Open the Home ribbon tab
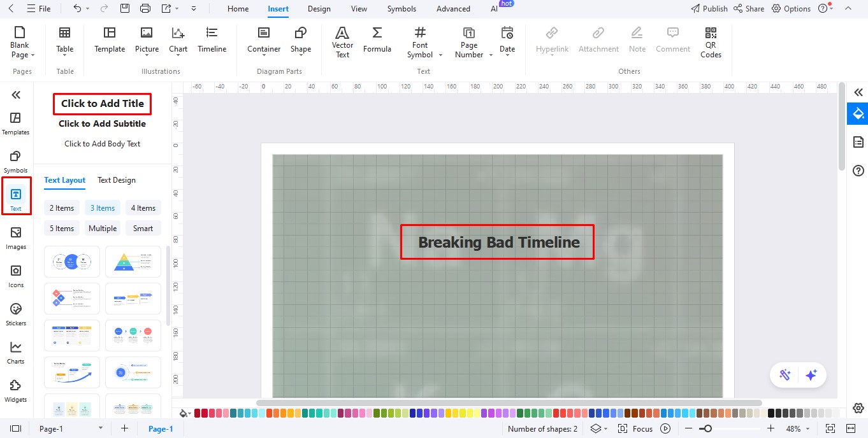The height and width of the screenshot is (438, 868). pyautogui.click(x=238, y=9)
